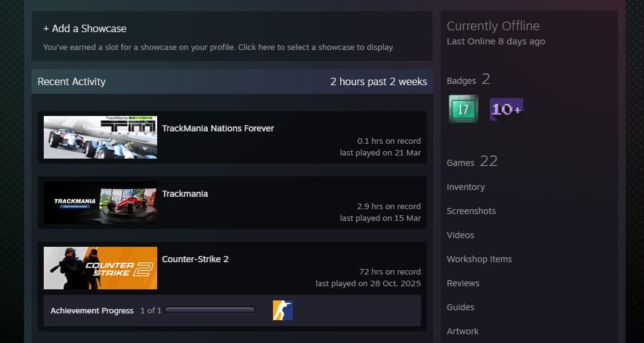Open the Reviews link
Screen dimensions: 644x343
[x=463, y=283]
